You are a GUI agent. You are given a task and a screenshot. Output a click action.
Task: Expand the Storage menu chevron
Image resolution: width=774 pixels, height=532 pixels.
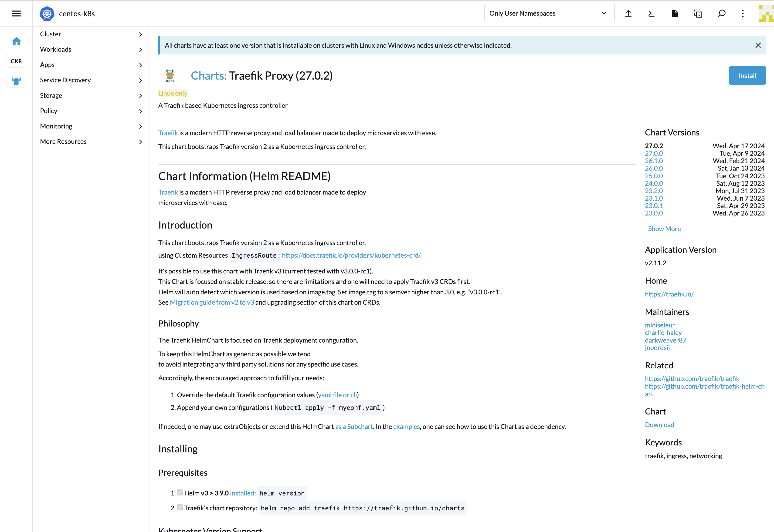(x=140, y=96)
